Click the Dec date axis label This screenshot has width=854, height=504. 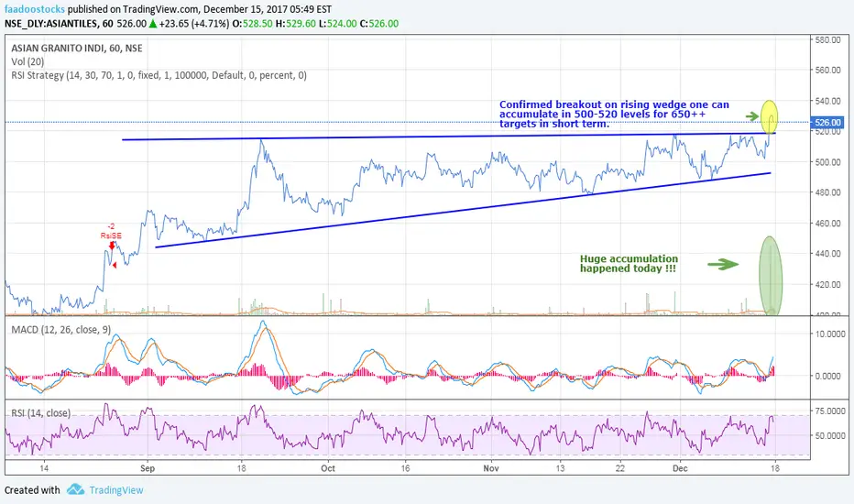pos(680,468)
